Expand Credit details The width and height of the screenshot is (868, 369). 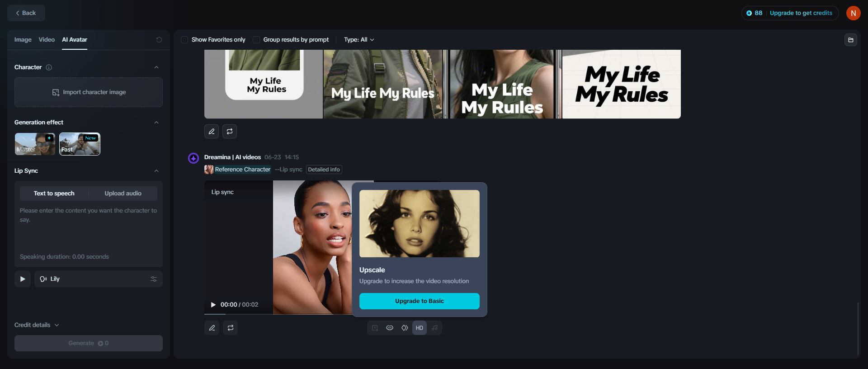pos(37,325)
